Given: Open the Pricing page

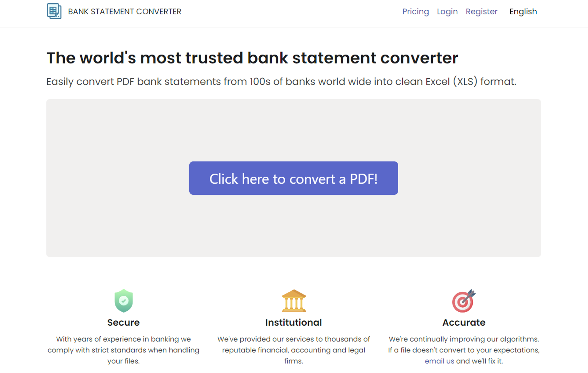Looking at the screenshot, I should (415, 11).
